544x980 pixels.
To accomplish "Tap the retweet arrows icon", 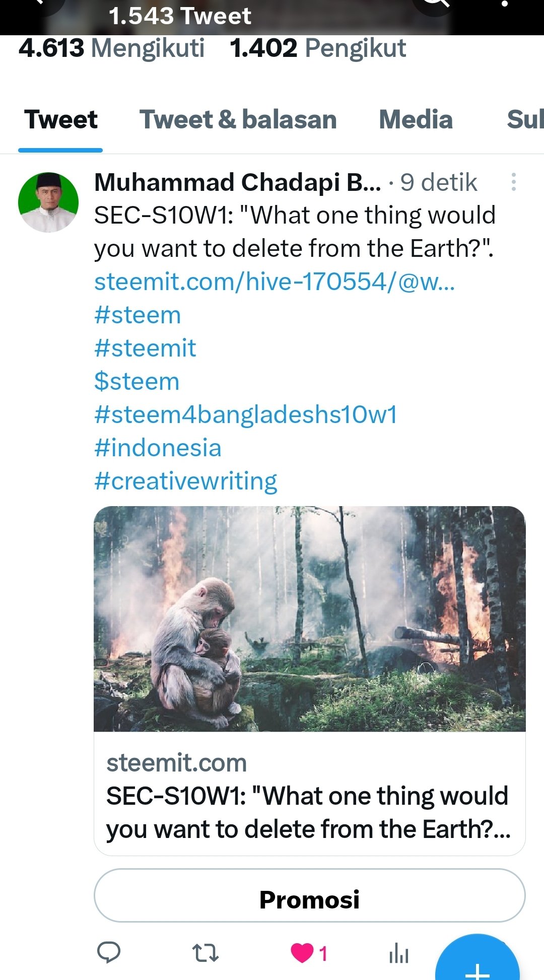I will pos(206,952).
